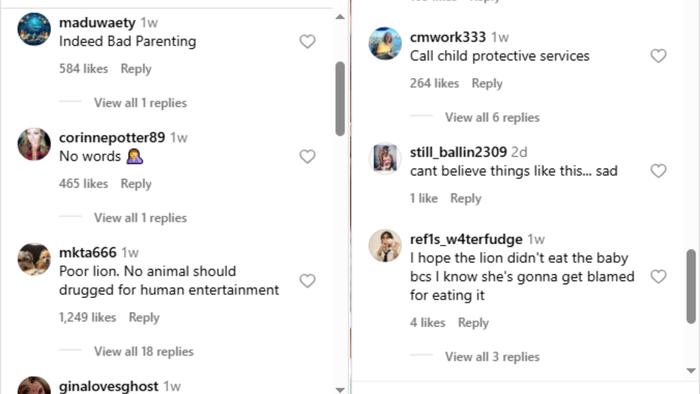Viewport: 700px width, 394px height.
Task: Like mkta666's 'Poor lion' comment
Action: click(307, 281)
